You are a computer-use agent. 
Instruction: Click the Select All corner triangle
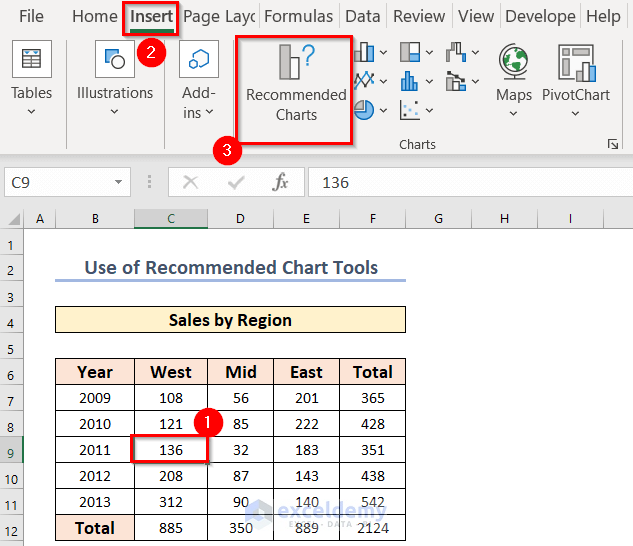tap(13, 219)
